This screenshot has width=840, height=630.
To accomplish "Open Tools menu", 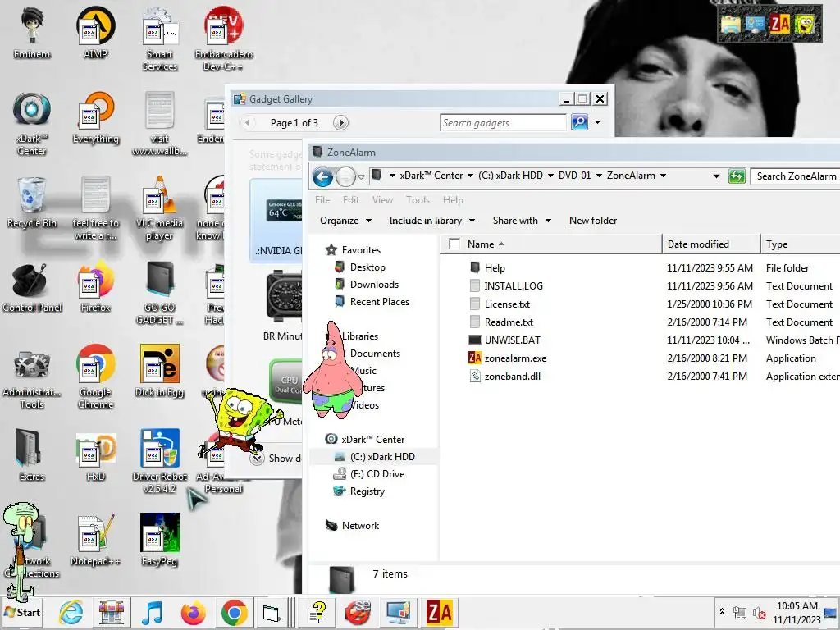I will [418, 200].
